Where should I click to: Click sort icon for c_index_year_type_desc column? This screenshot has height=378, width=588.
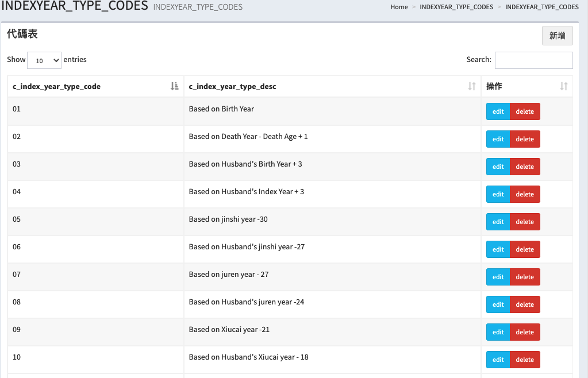tap(472, 86)
